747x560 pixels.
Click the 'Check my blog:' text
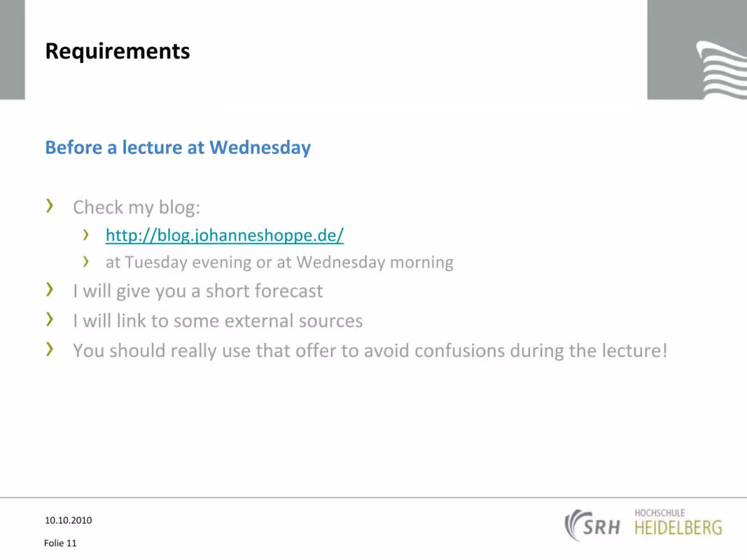click(x=137, y=208)
